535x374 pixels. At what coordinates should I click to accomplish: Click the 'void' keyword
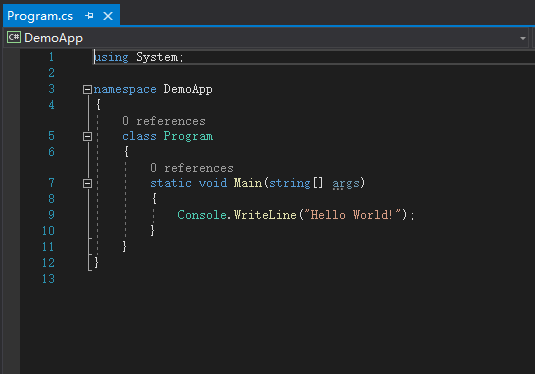click(x=213, y=183)
